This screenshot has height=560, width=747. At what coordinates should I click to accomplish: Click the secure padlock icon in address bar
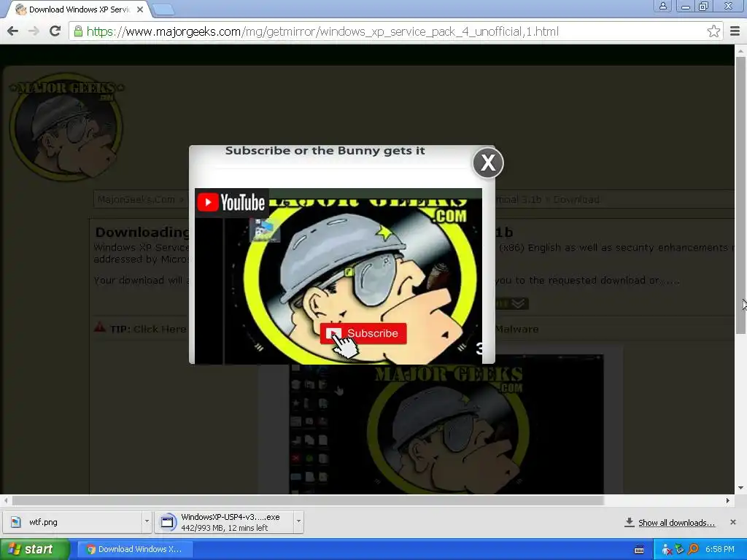pyautogui.click(x=78, y=31)
